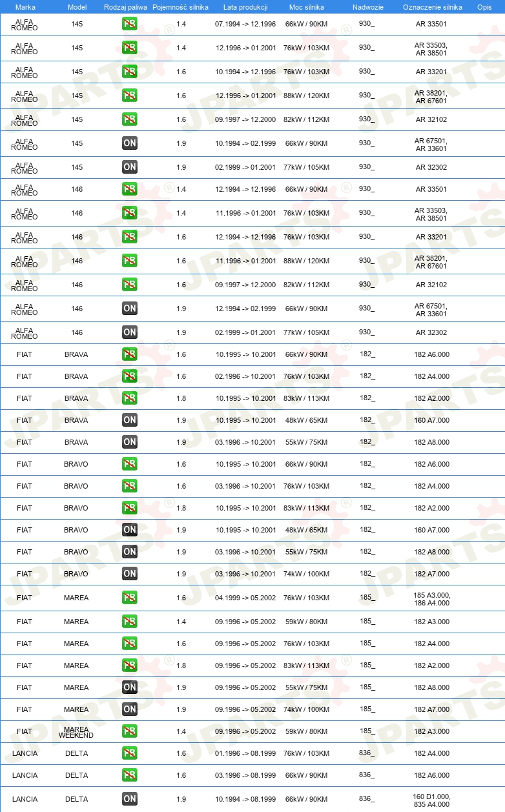Click the Marka column header
The image size is (505, 812).
point(25,7)
